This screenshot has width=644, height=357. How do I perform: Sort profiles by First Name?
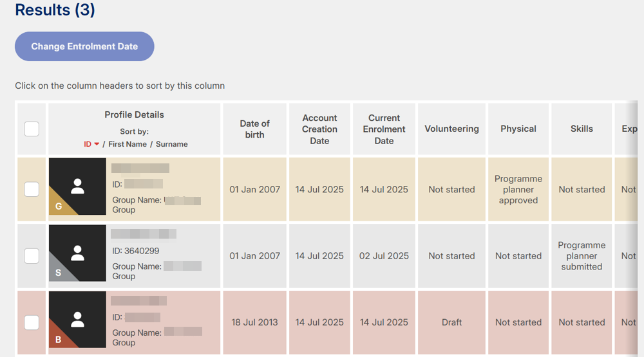[128, 144]
